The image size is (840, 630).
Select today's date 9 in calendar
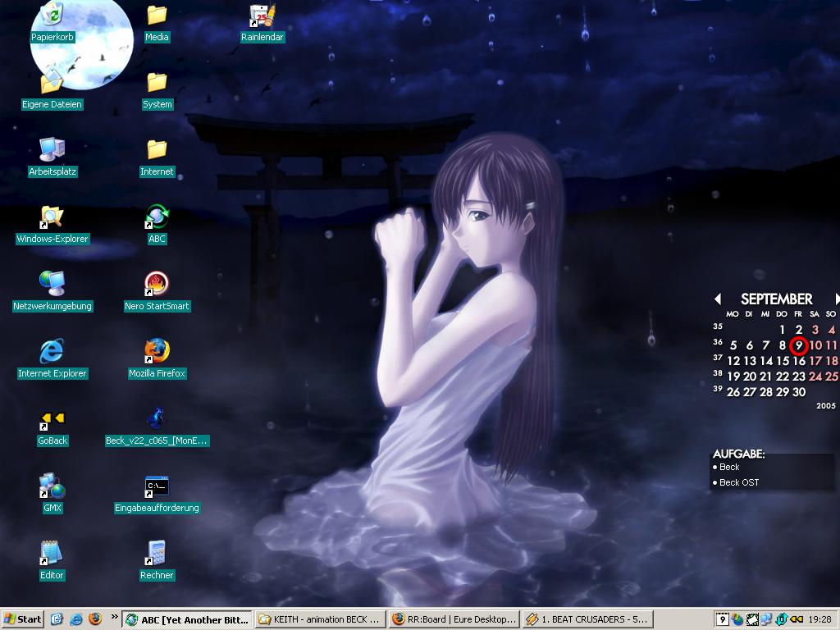tap(799, 345)
